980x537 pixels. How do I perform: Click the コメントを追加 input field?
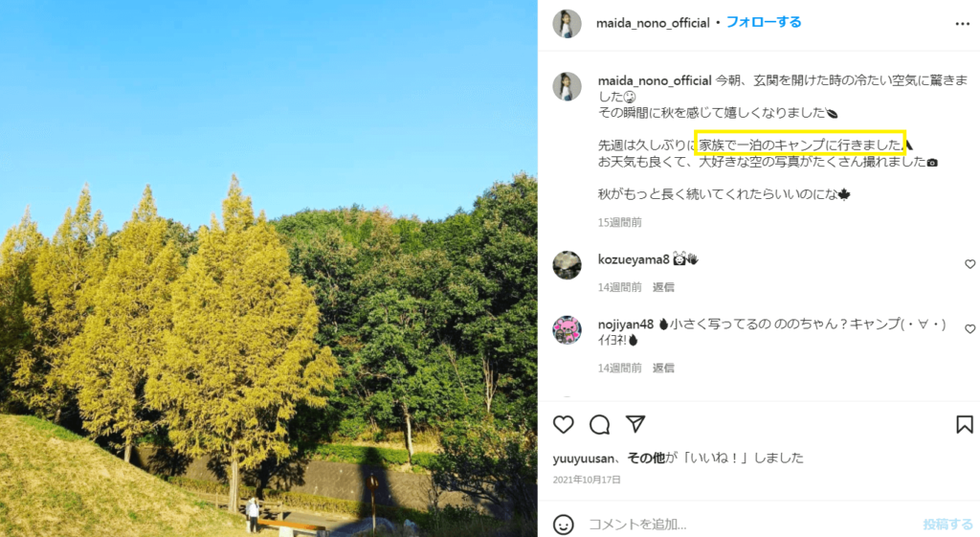coord(750,524)
